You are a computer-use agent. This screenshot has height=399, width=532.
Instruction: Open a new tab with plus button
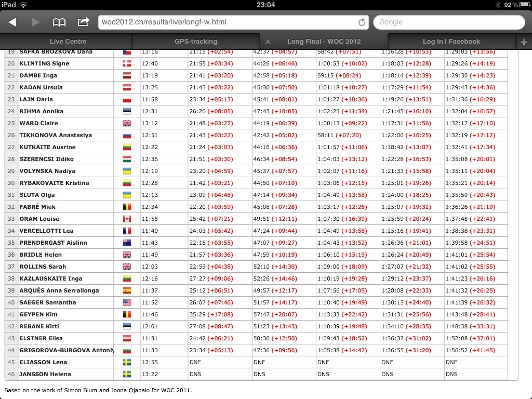coord(523,42)
